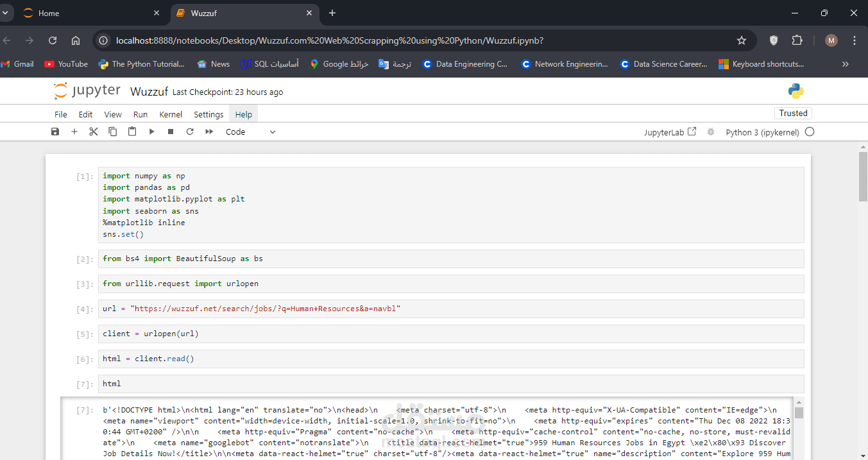Screen dimensions: 868x460
Task: Open the Kernel menu
Action: point(171,114)
